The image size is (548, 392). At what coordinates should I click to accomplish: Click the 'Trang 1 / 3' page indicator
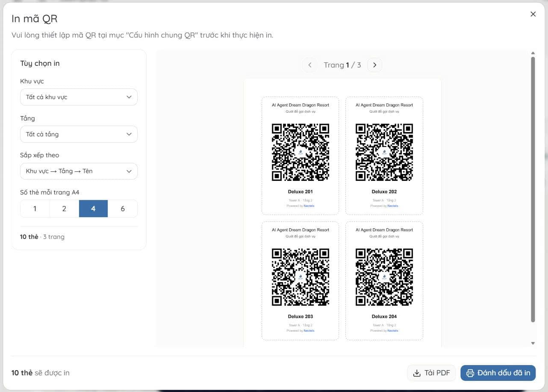coord(342,65)
